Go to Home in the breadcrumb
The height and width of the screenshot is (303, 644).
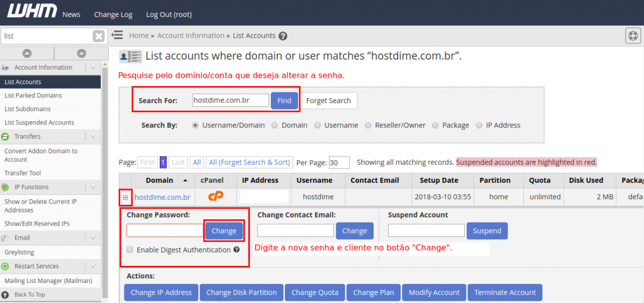pyautogui.click(x=139, y=36)
